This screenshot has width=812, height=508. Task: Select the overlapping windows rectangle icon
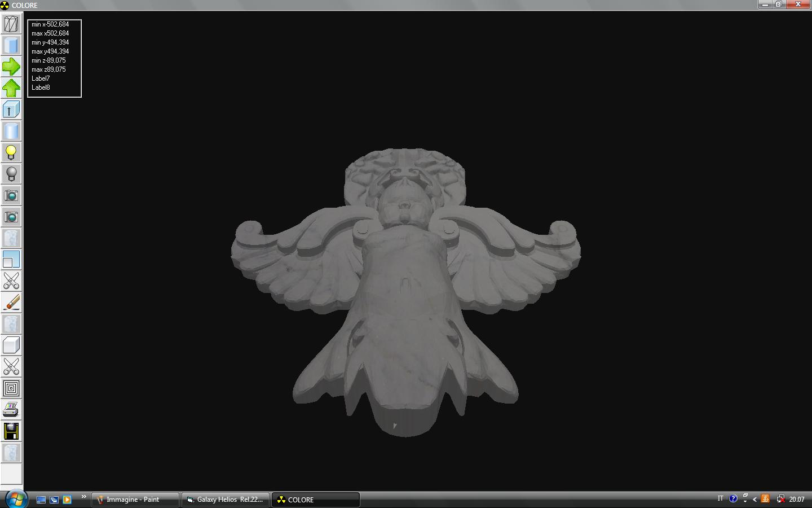click(x=11, y=260)
